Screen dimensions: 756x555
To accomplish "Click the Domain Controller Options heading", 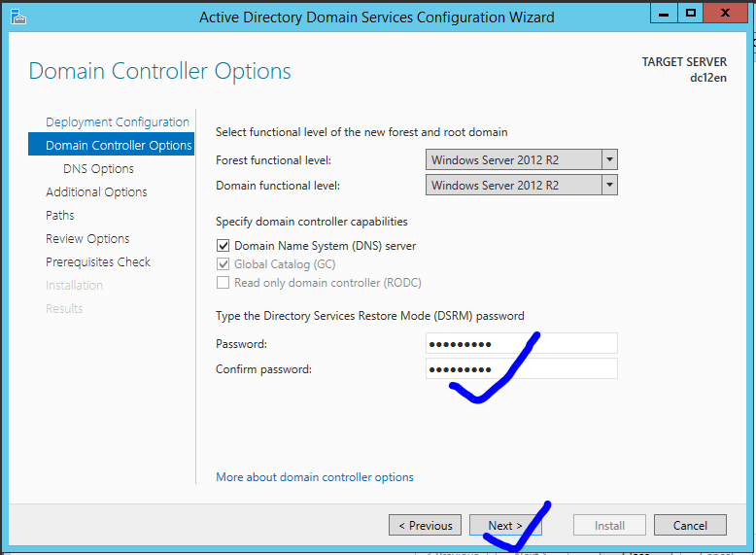I will [159, 71].
